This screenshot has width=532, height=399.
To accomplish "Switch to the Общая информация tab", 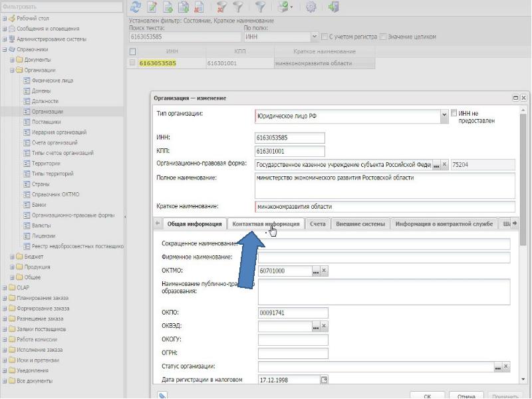I will click(x=194, y=224).
